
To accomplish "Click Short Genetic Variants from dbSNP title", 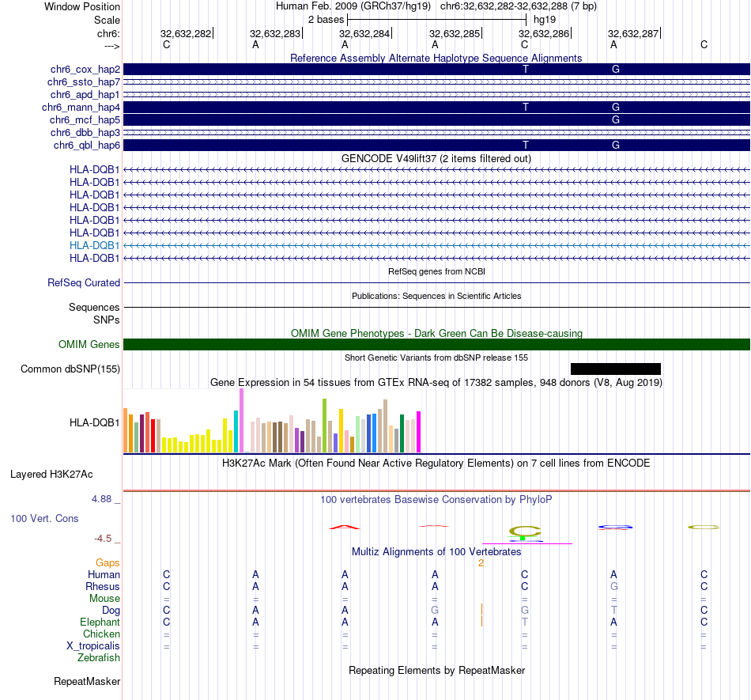I will (x=436, y=358).
